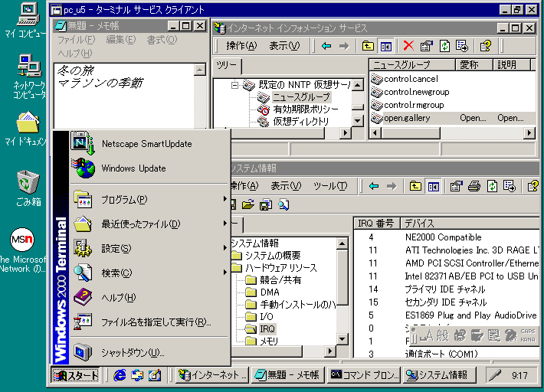Launch Windows Update from the Start menu
Image resolution: width=544 pixels, height=392 pixels.
tap(150, 168)
